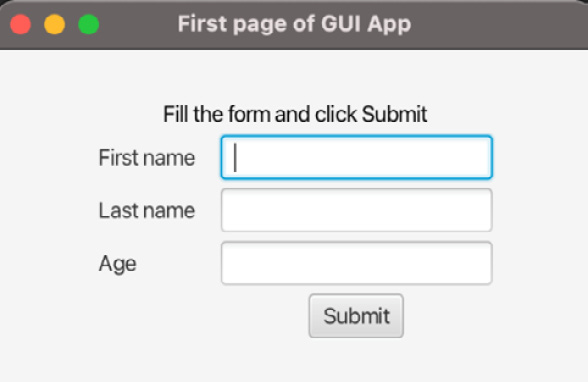Click empty title bar area right of the title
Viewport: 588px width, 382px height.
pos(499,24)
